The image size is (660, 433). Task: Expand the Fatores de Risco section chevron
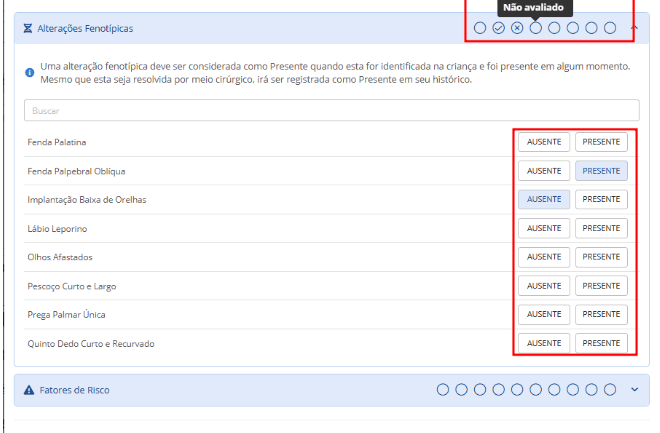(634, 389)
